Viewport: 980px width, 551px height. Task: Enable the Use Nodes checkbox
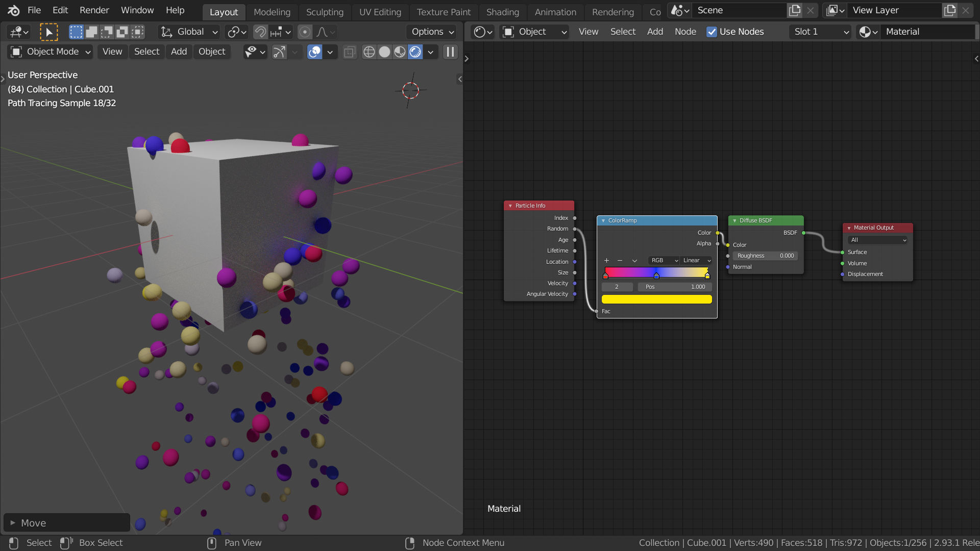pos(712,32)
